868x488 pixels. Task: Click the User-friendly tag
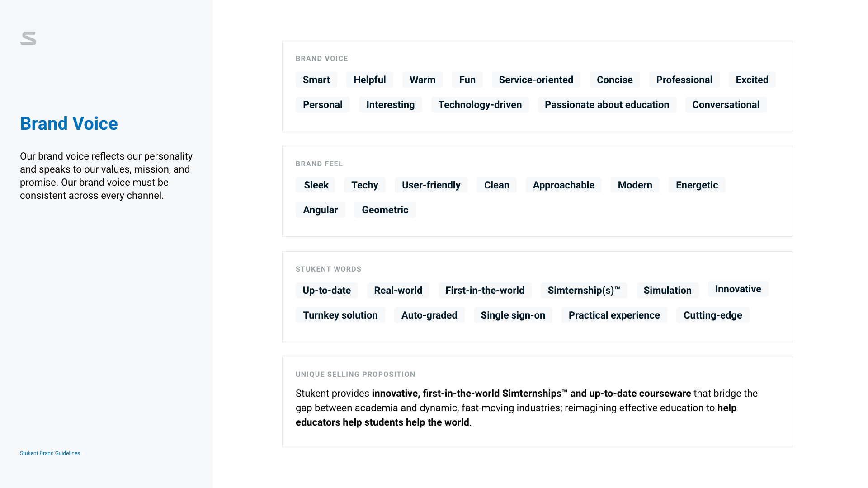pyautogui.click(x=431, y=185)
